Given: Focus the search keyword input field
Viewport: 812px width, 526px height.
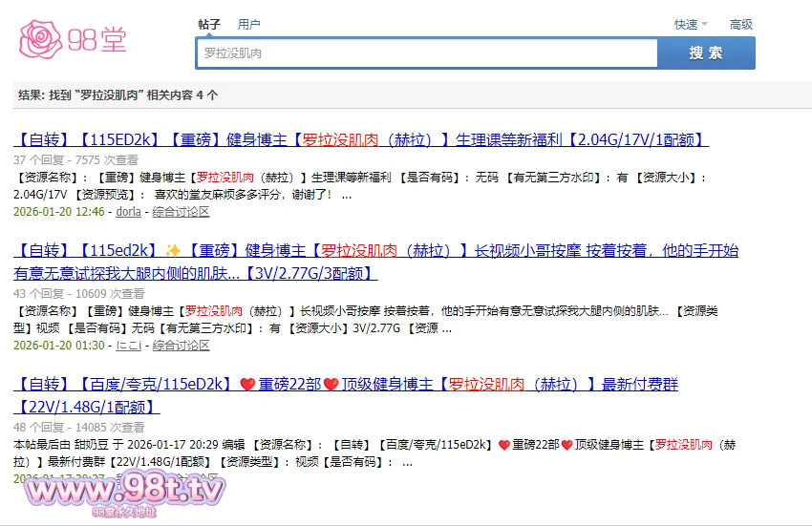Looking at the screenshot, I should [x=426, y=53].
